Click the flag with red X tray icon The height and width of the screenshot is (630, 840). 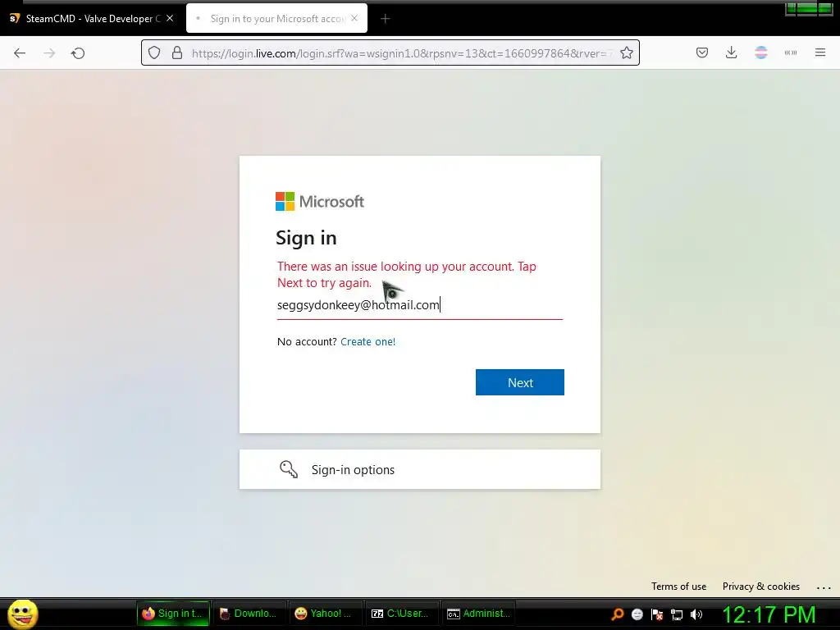point(657,614)
